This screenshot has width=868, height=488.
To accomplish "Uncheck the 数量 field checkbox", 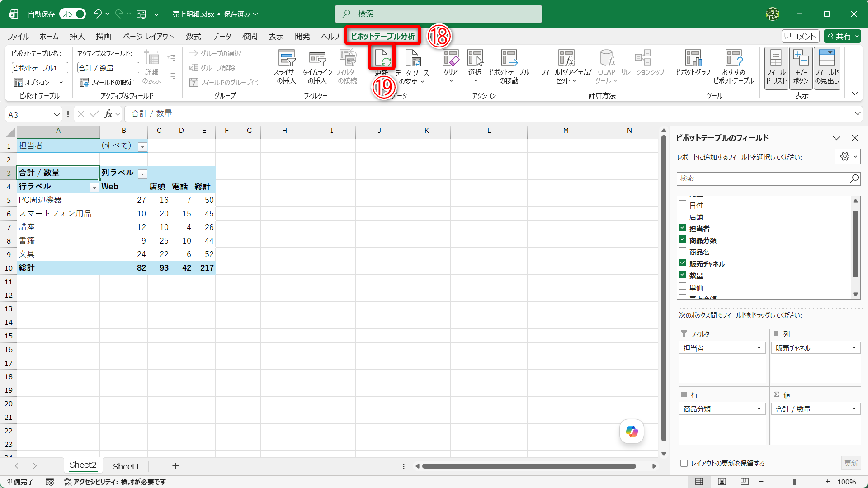I will (x=683, y=275).
